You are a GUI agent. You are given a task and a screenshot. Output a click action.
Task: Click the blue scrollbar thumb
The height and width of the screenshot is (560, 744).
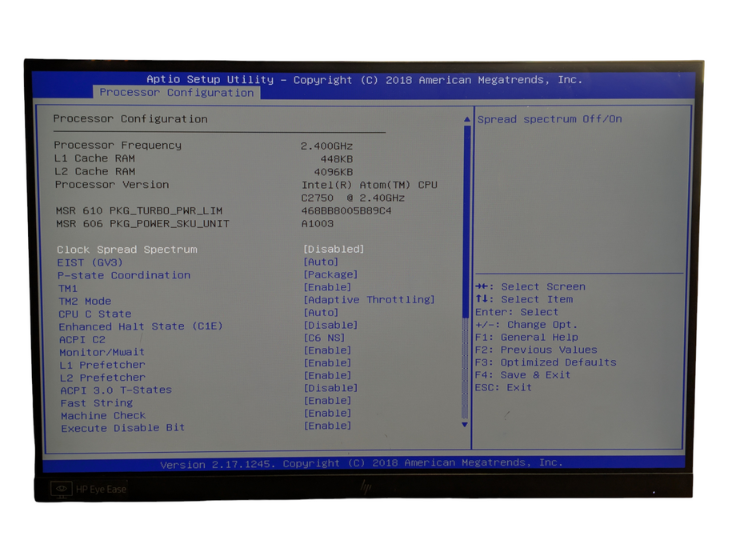tap(466, 221)
